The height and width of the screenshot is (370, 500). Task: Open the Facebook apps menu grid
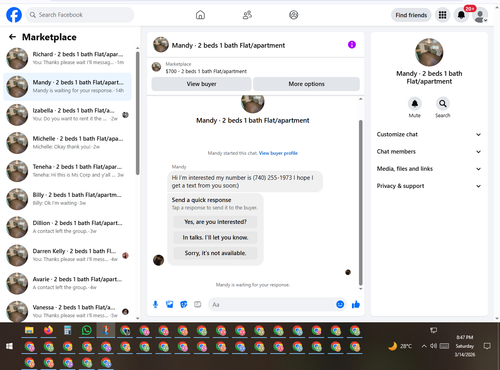point(442,15)
